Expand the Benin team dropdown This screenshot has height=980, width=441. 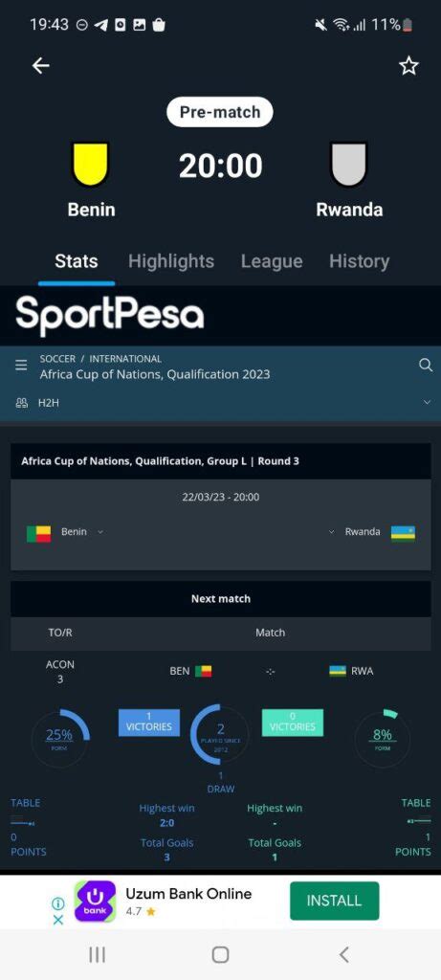pos(100,532)
